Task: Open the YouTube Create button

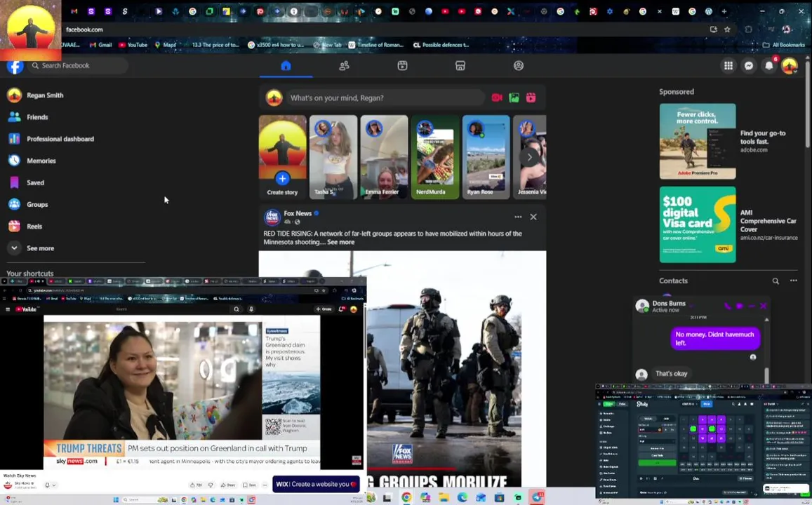Action: pyautogui.click(x=324, y=309)
